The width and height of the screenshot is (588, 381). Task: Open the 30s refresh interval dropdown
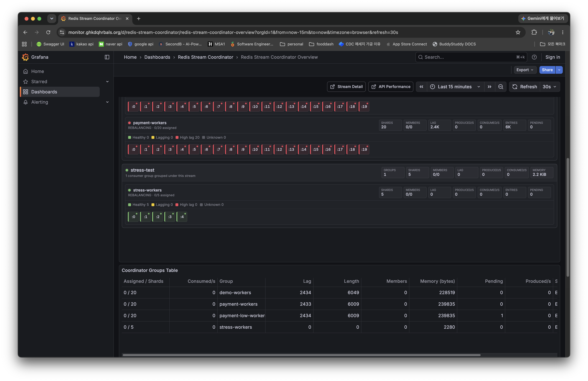click(550, 87)
